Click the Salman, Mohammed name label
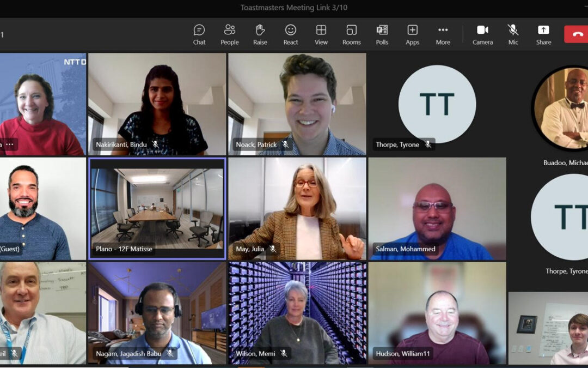 [406, 249]
